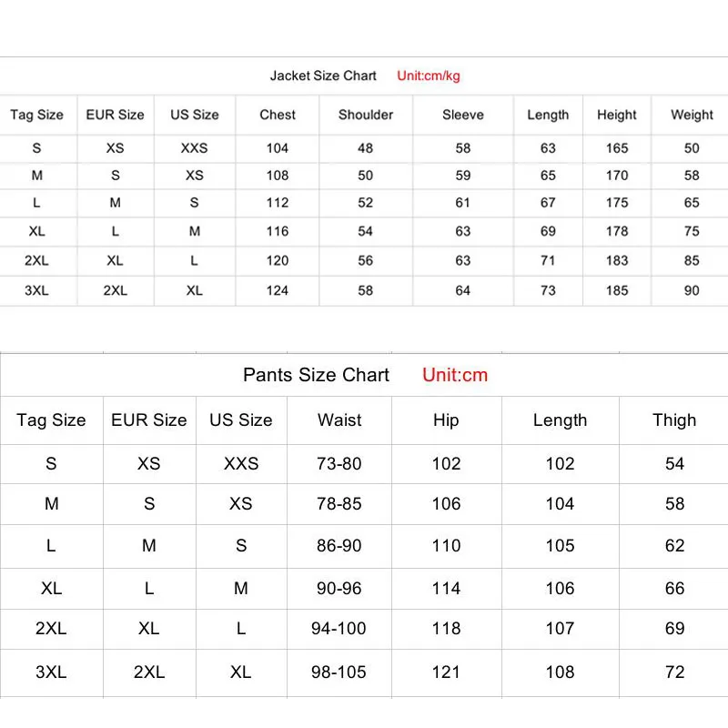
Task: Click the Jacket Size Chart title
Action: 323,76
